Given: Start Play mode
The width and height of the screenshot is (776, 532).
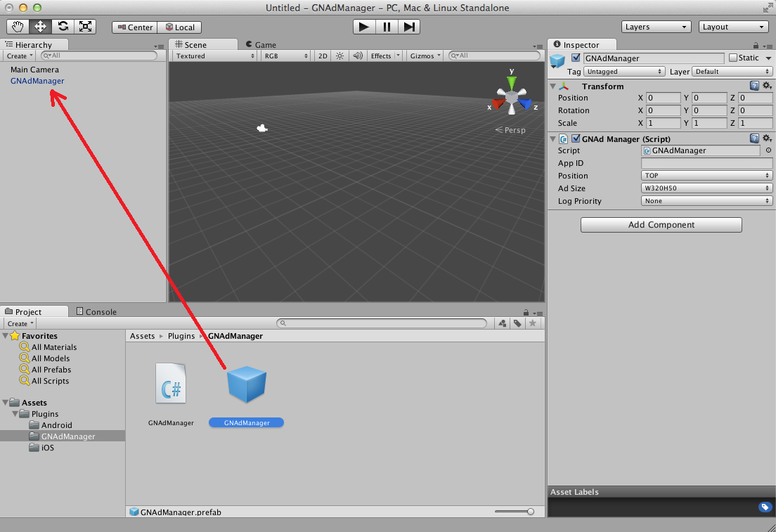Looking at the screenshot, I should click(364, 27).
